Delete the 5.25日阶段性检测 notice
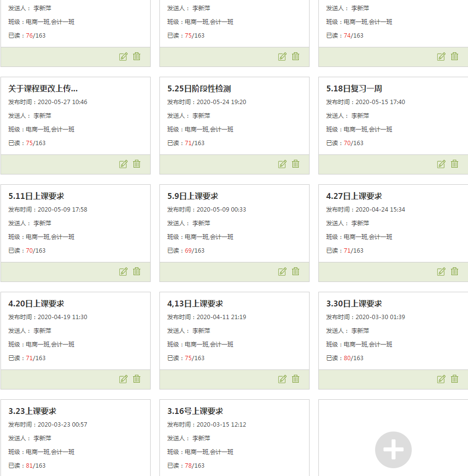 point(295,164)
